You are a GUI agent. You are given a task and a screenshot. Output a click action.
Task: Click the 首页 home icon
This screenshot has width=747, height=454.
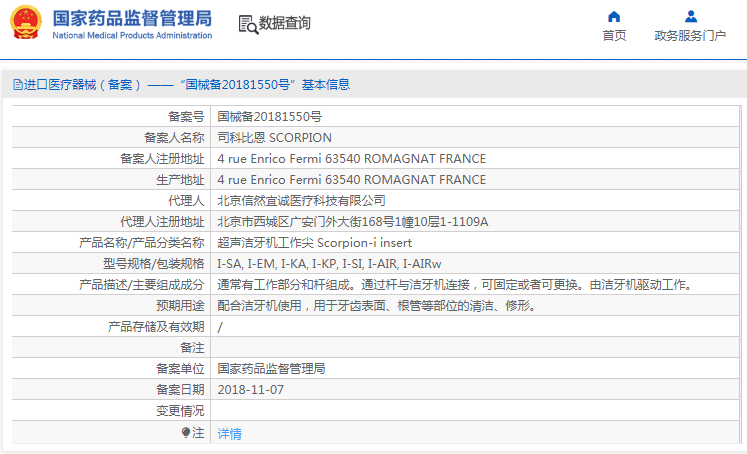tap(614, 17)
